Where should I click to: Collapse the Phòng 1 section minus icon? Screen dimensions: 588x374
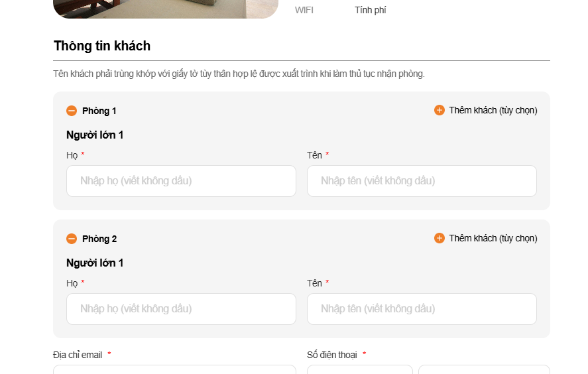click(72, 111)
